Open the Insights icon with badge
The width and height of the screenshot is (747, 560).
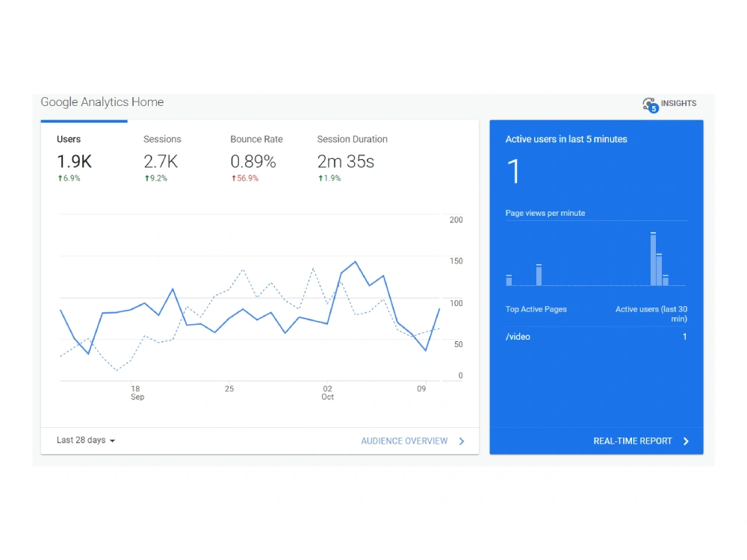(x=651, y=105)
